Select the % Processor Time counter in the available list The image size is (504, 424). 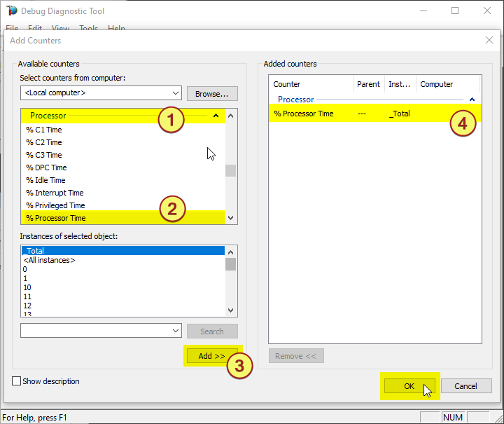[123, 218]
